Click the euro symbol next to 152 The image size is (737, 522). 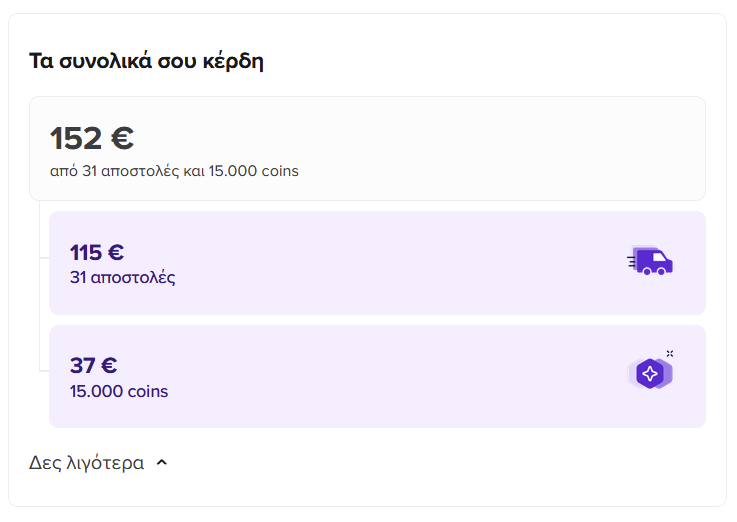point(123,138)
